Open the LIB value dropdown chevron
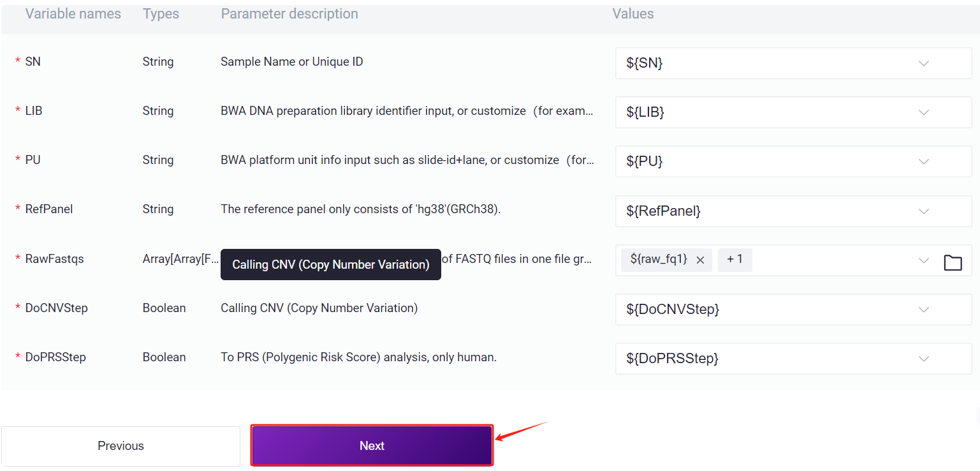 [x=923, y=112]
